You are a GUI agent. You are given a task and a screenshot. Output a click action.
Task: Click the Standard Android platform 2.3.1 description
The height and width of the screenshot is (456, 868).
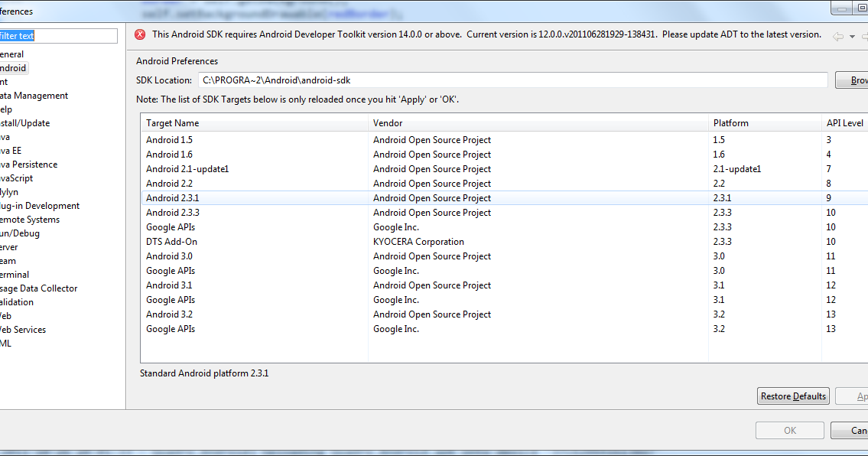point(204,373)
